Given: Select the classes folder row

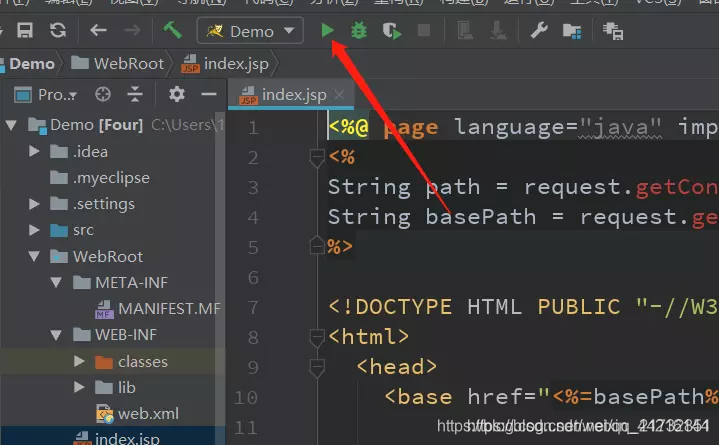Looking at the screenshot, I should coord(112,362).
